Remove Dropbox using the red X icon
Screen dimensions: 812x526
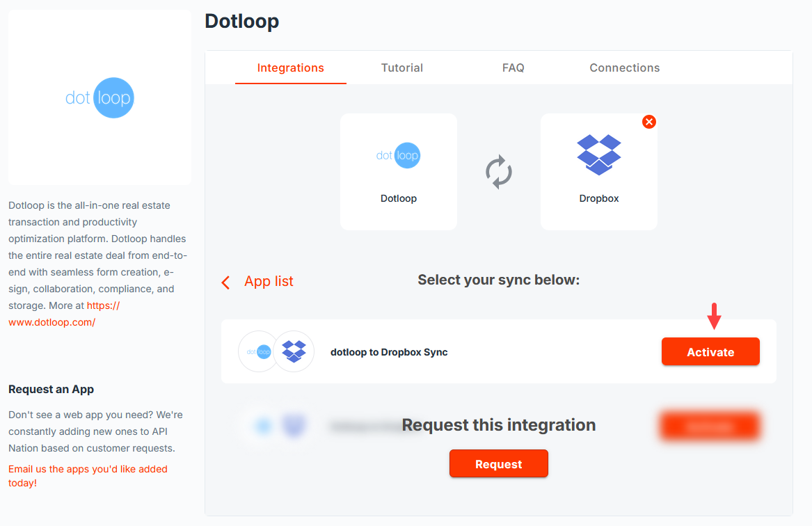click(x=649, y=122)
